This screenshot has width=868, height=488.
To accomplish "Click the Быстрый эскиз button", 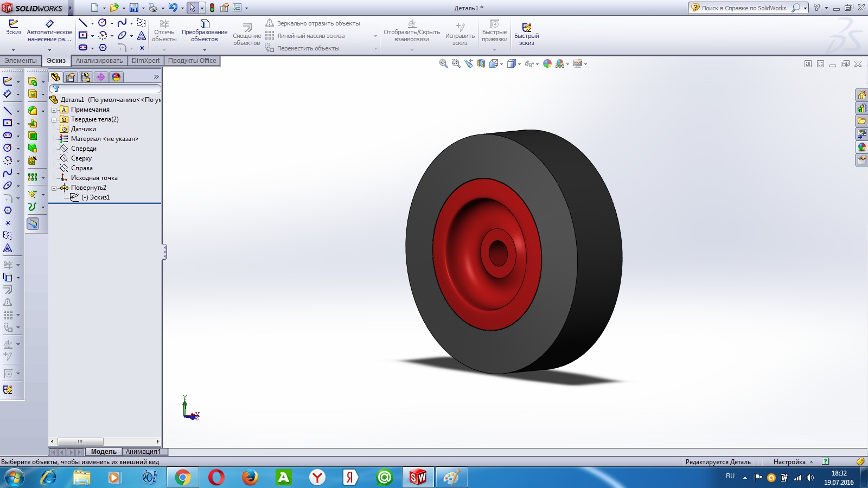I will (526, 33).
